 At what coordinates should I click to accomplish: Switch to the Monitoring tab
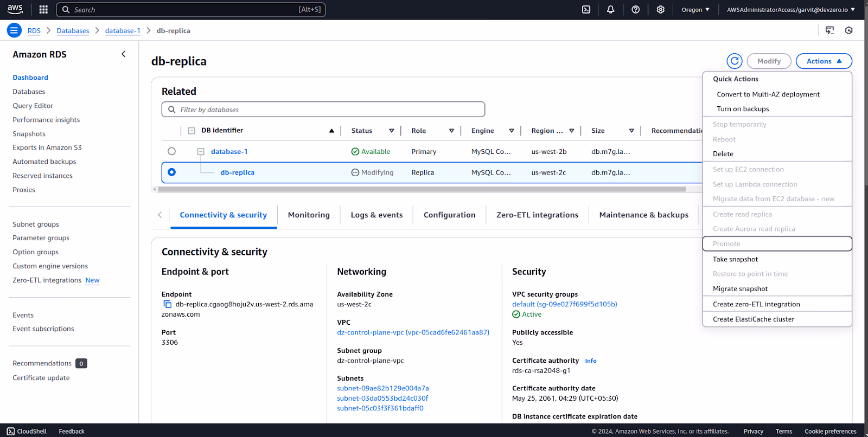309,215
